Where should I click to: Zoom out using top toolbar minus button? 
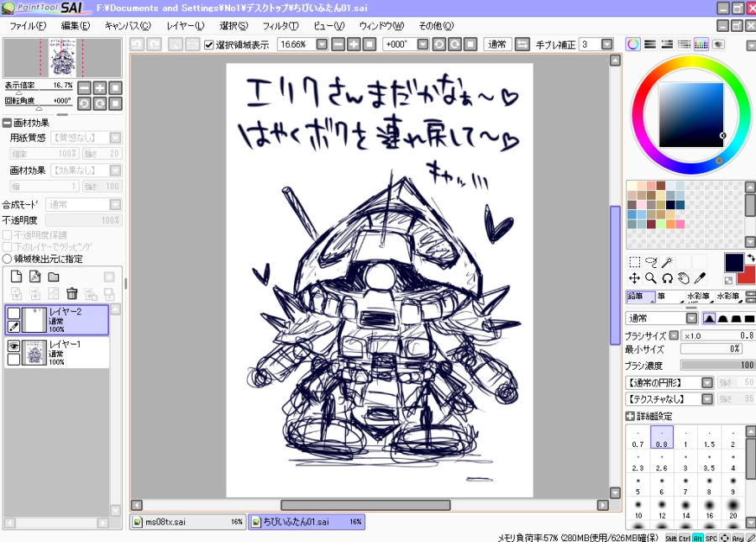point(339,45)
